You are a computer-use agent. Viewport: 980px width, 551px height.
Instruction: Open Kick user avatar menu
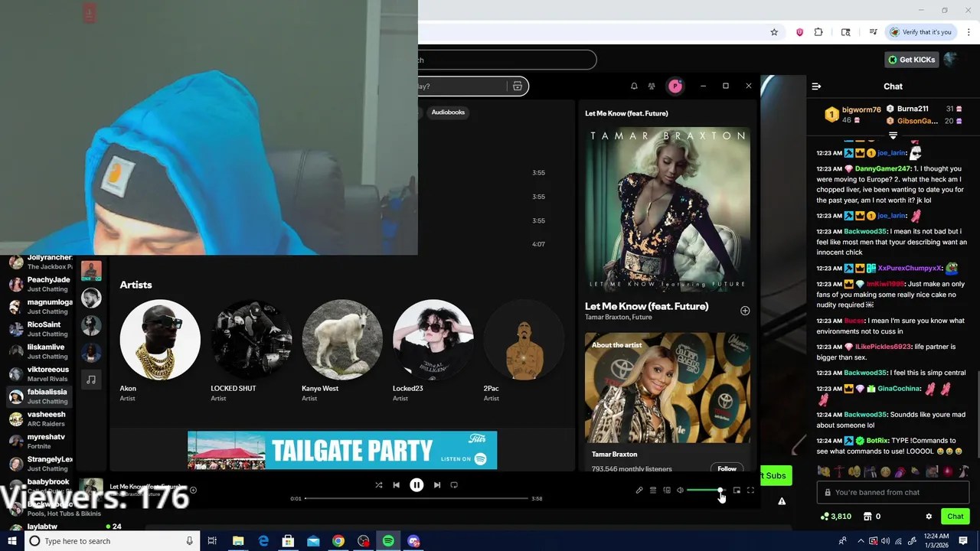pos(951,60)
